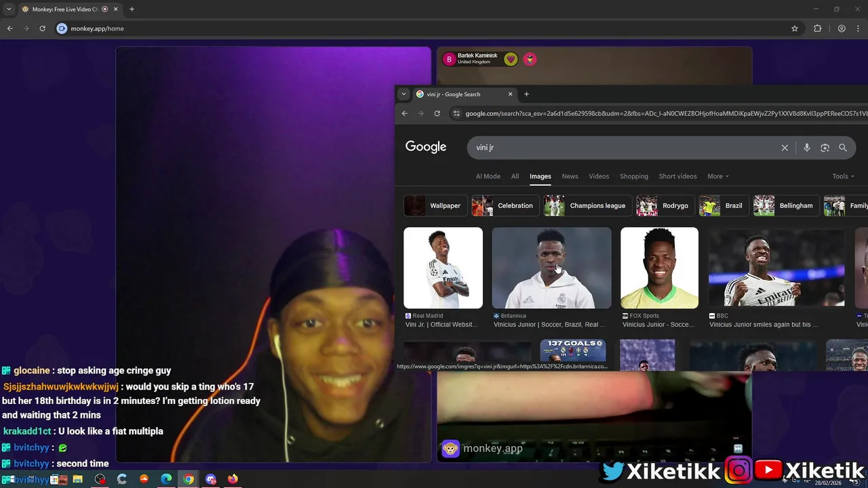Clear the Google search box with X
868x488 pixels.
[x=785, y=148]
